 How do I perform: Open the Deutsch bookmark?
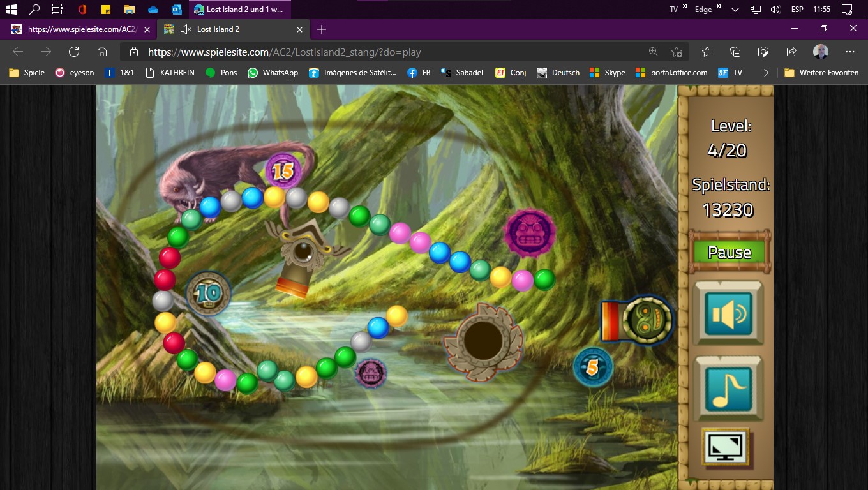(558, 73)
